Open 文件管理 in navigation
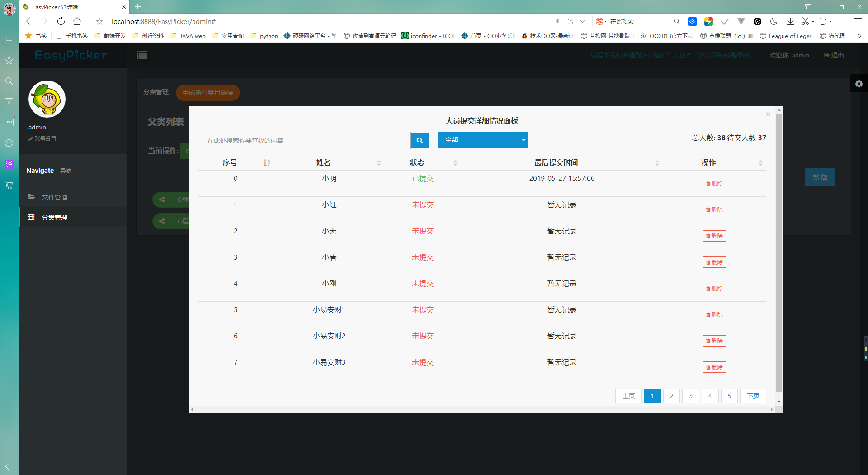The width and height of the screenshot is (868, 475). point(72,197)
